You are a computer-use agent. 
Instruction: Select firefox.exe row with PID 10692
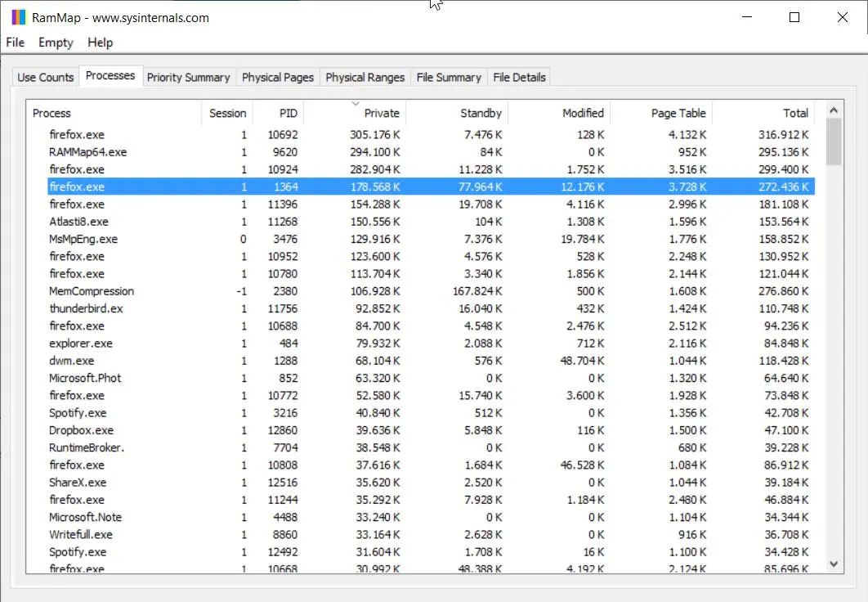pyautogui.click(x=431, y=135)
